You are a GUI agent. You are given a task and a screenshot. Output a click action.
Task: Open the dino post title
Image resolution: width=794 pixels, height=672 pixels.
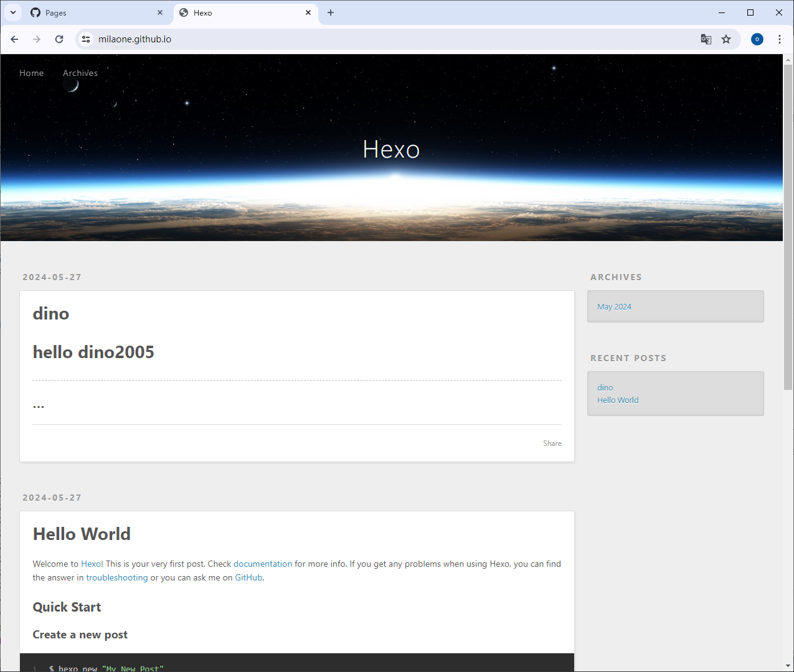[x=51, y=313]
